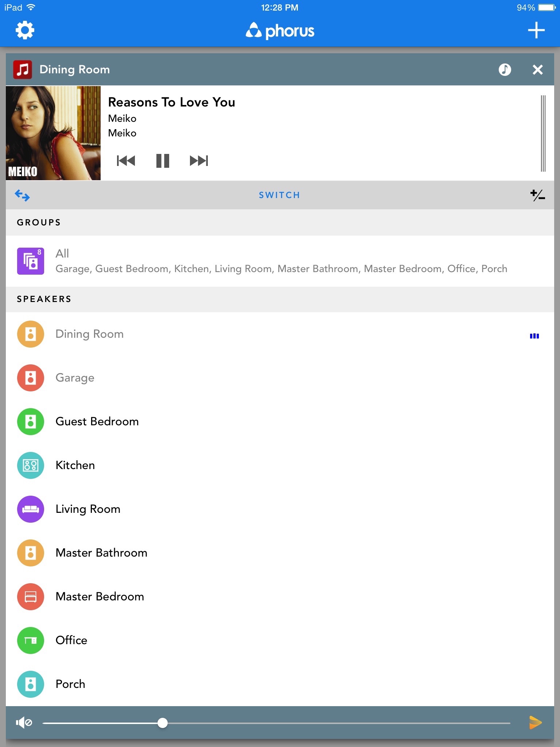Open the music source icon in Dining Room header
The image size is (560, 747).
coord(505,70)
